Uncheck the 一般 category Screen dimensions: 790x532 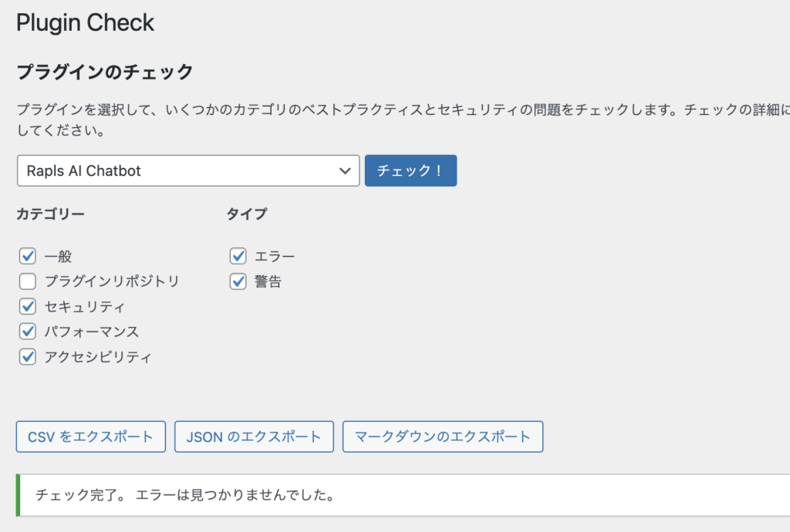coord(27,255)
